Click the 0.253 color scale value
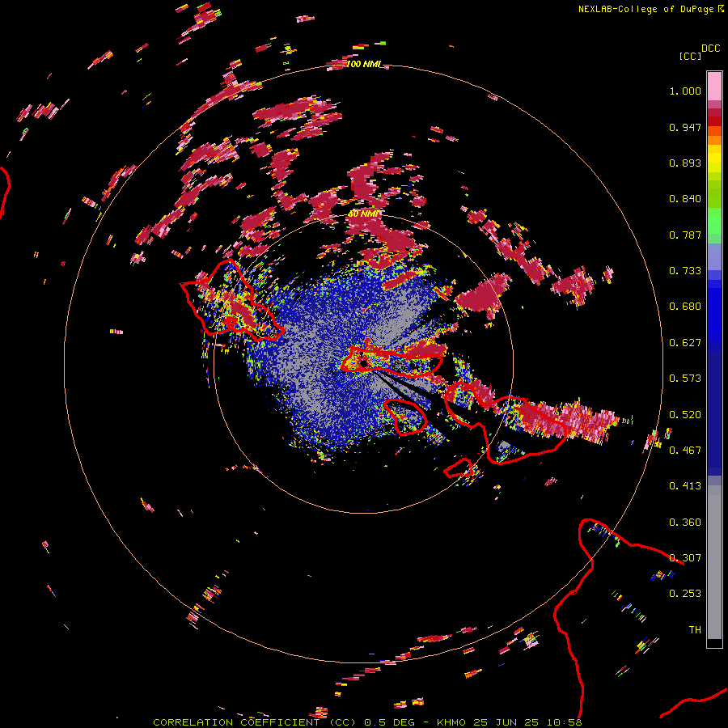The width and height of the screenshot is (728, 728). pos(685,594)
